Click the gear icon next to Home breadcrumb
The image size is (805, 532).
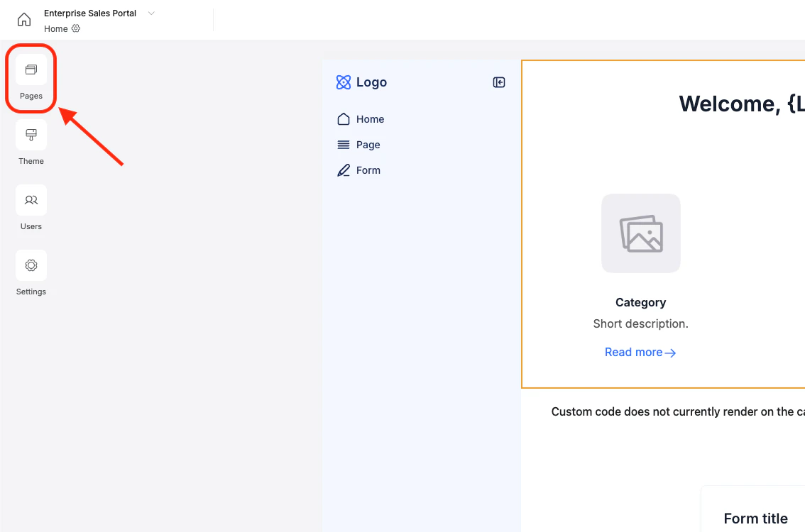click(x=76, y=29)
